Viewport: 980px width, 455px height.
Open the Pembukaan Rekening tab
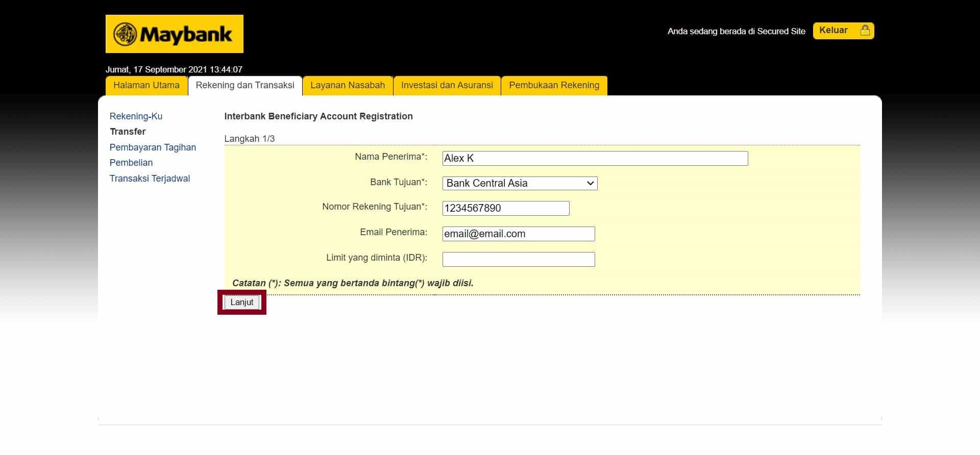(x=554, y=85)
